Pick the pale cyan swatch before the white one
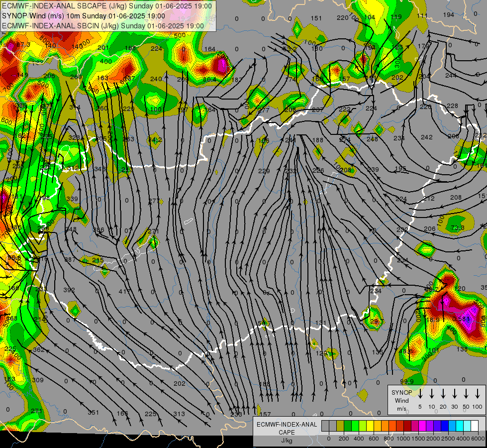The image size is (487, 448). tap(467, 426)
